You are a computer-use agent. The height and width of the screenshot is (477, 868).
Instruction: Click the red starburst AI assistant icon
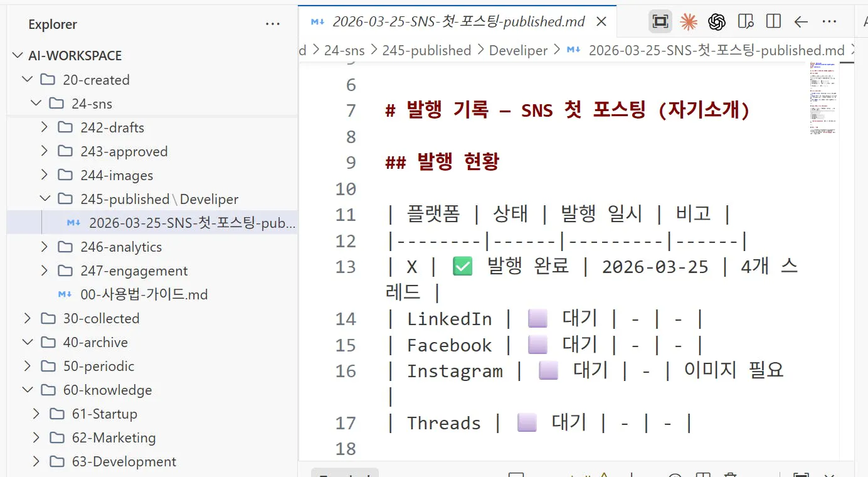click(689, 21)
